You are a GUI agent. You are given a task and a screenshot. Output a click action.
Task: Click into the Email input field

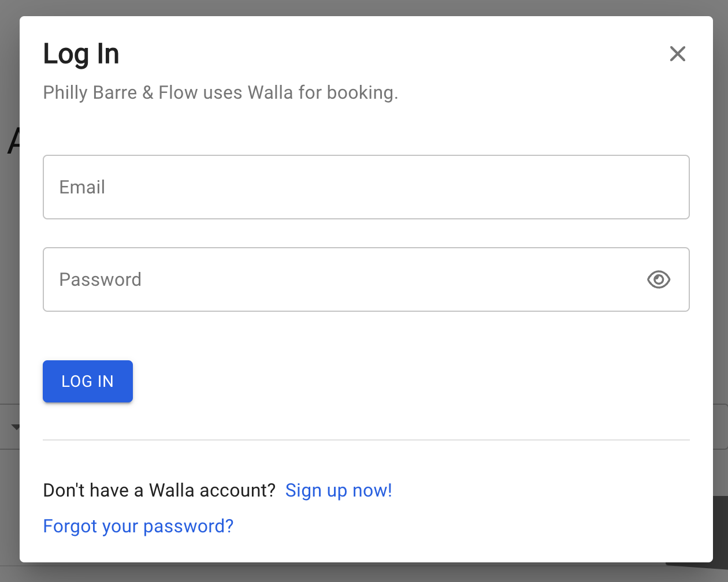coord(366,187)
